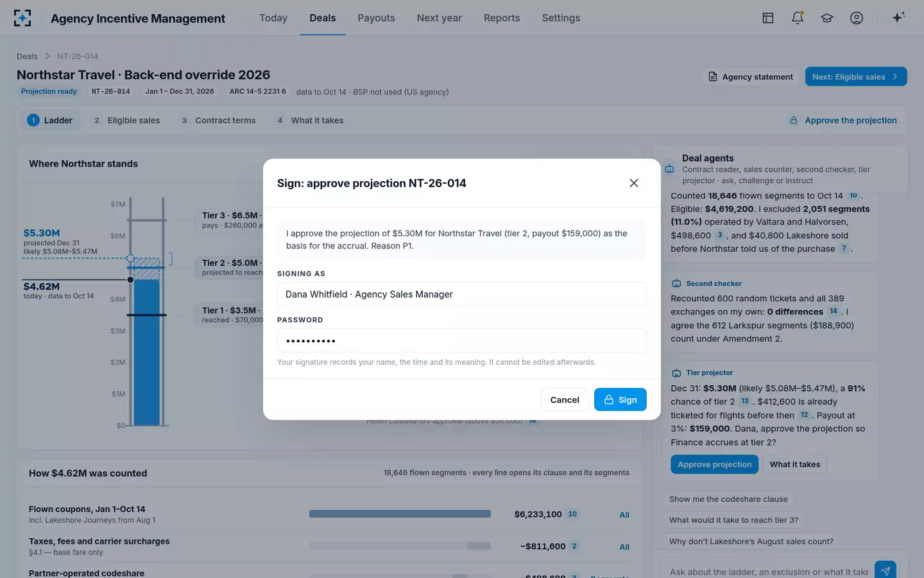
Task: Open citation 10 beside $6,233,100
Action: (x=572, y=514)
